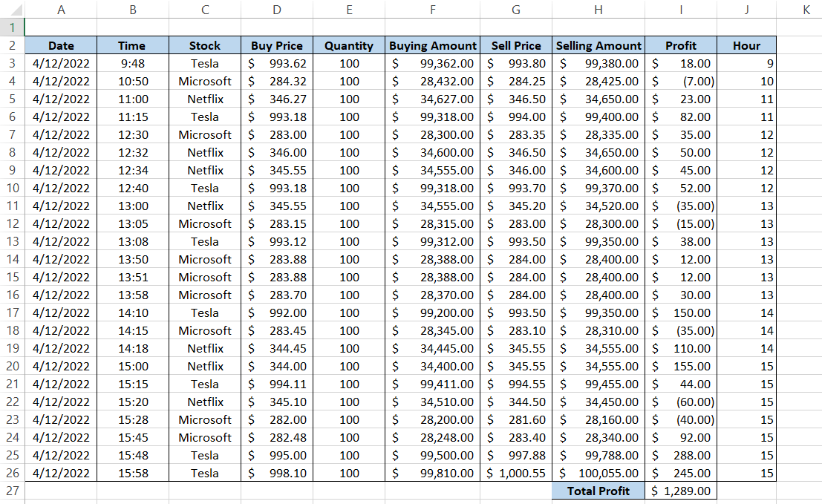Image resolution: width=822 pixels, height=504 pixels.
Task: Select the buy price cell 998.10
Action: (277, 473)
